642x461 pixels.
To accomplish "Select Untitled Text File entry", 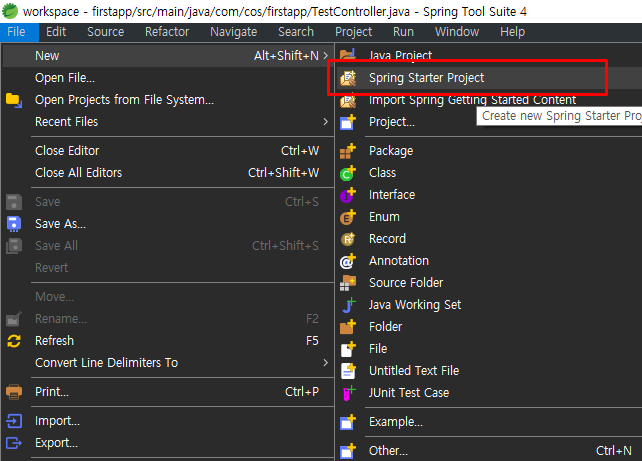I will (x=489, y=371).
